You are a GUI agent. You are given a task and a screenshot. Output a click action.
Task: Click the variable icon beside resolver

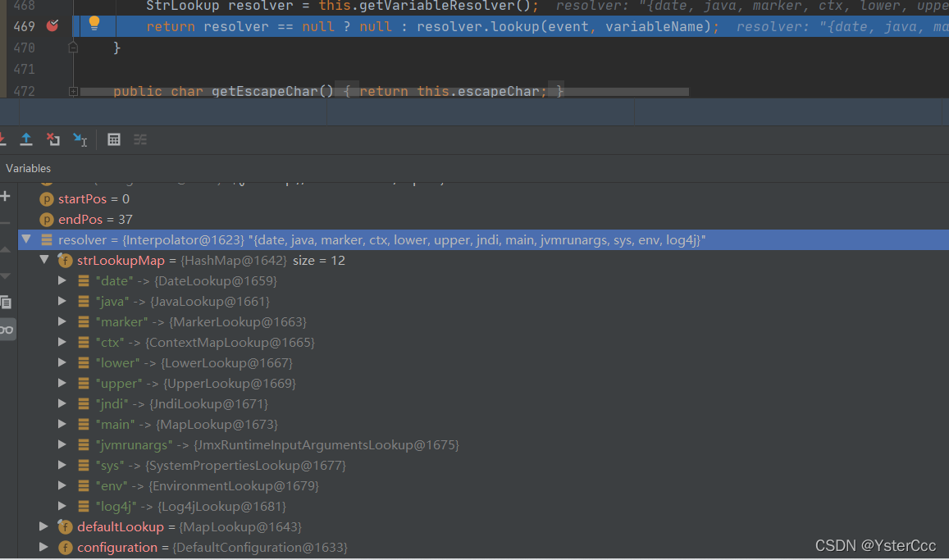tap(47, 240)
